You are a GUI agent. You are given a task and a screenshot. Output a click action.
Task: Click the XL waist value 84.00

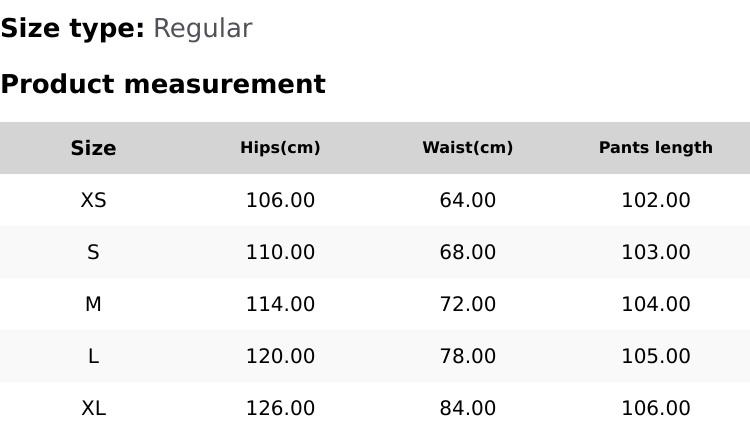click(467, 408)
